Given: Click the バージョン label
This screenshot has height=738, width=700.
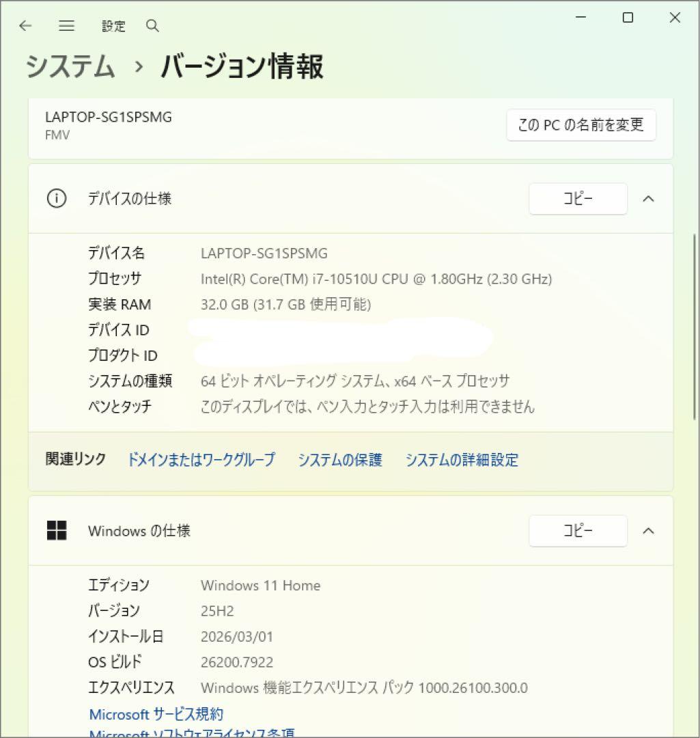Looking at the screenshot, I should pos(114,611).
